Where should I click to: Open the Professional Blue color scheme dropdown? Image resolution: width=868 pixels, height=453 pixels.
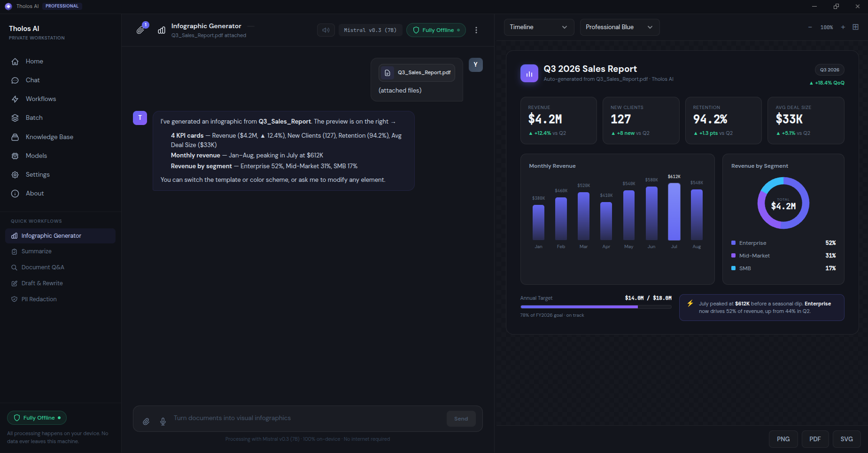coord(620,27)
